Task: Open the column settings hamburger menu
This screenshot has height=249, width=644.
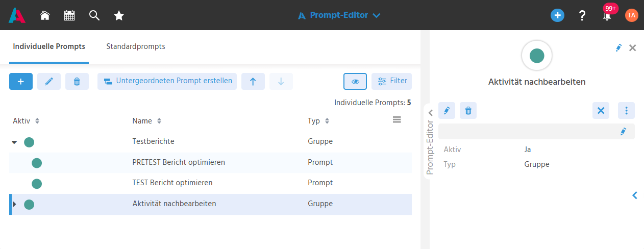Action: (x=397, y=120)
